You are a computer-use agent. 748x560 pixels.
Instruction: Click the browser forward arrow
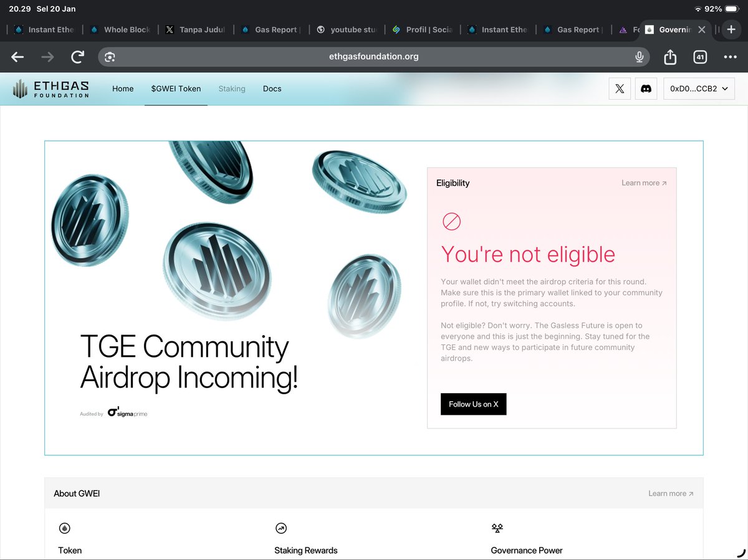[x=47, y=57]
